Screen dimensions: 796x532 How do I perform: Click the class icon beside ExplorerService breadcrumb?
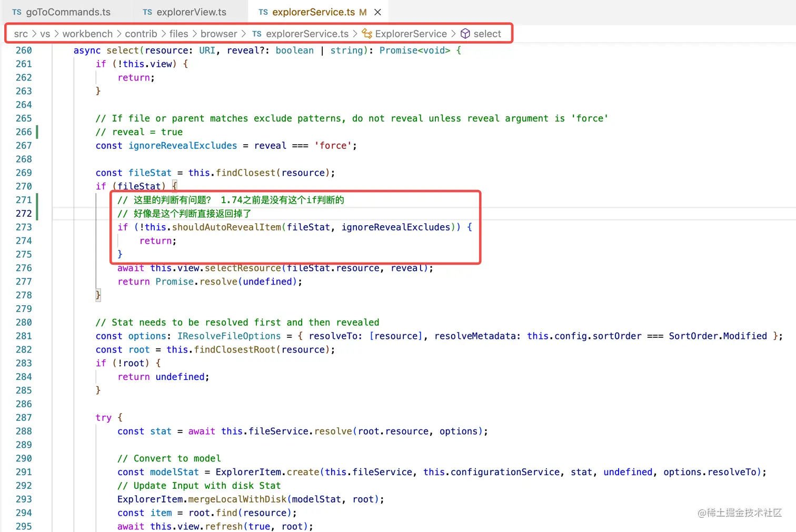coord(367,34)
